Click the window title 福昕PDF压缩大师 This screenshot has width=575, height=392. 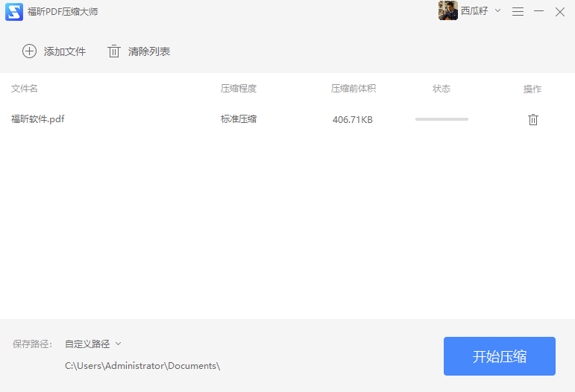coord(63,12)
